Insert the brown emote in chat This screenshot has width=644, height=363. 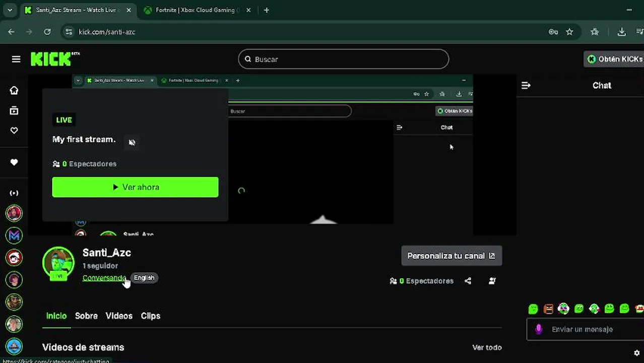[x=548, y=309]
